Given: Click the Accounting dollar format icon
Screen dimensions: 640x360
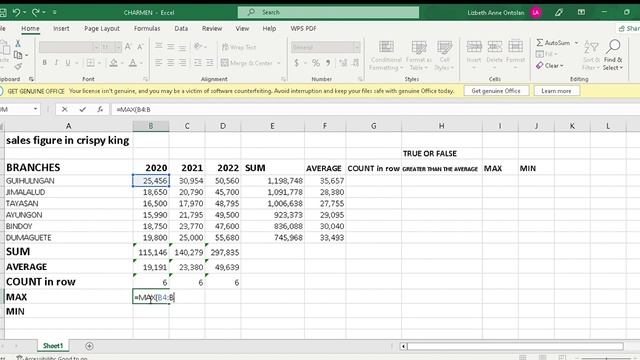Looking at the screenshot, I should (x=297, y=63).
